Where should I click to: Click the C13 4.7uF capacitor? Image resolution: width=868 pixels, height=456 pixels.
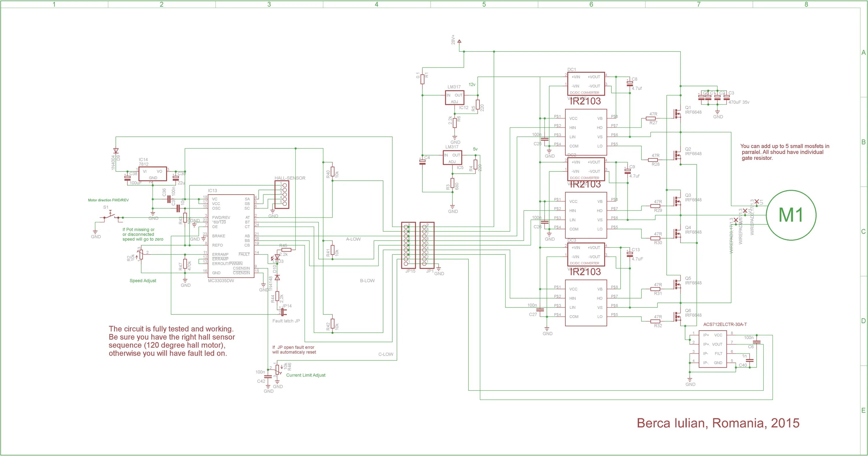click(x=629, y=254)
